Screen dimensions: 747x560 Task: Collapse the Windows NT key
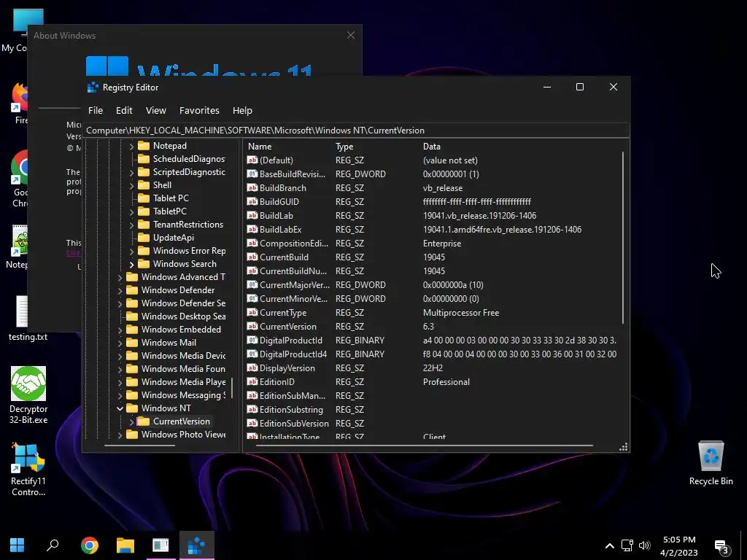coord(120,408)
